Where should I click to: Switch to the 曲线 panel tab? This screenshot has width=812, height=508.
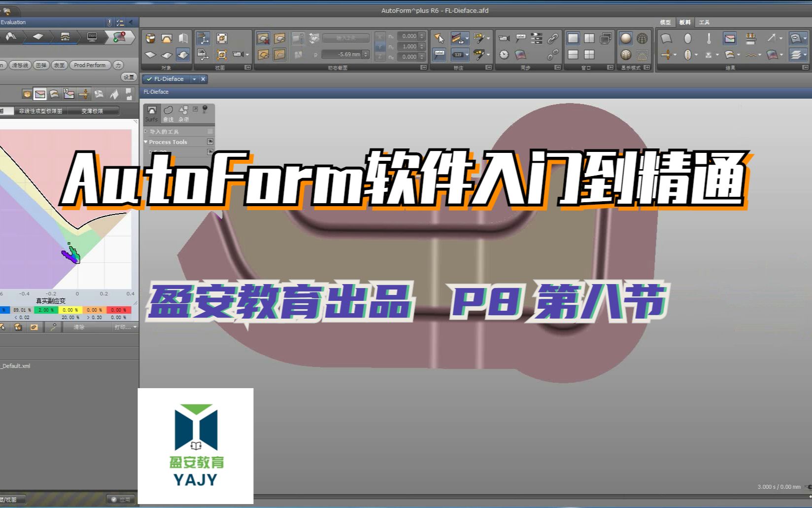pyautogui.click(x=169, y=113)
